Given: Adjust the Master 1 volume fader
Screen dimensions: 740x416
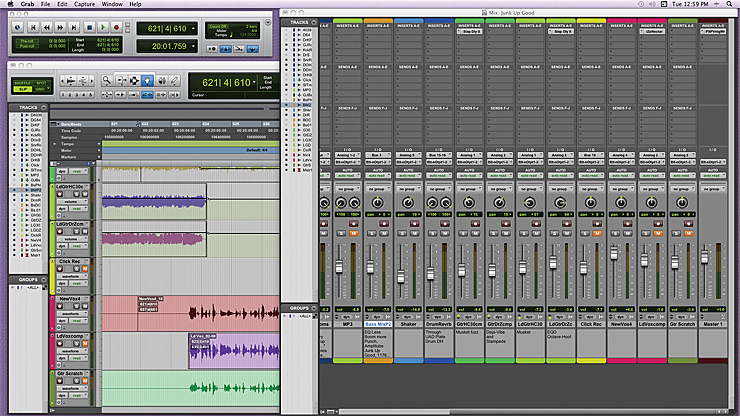Looking at the screenshot, I should pyautogui.click(x=705, y=257).
